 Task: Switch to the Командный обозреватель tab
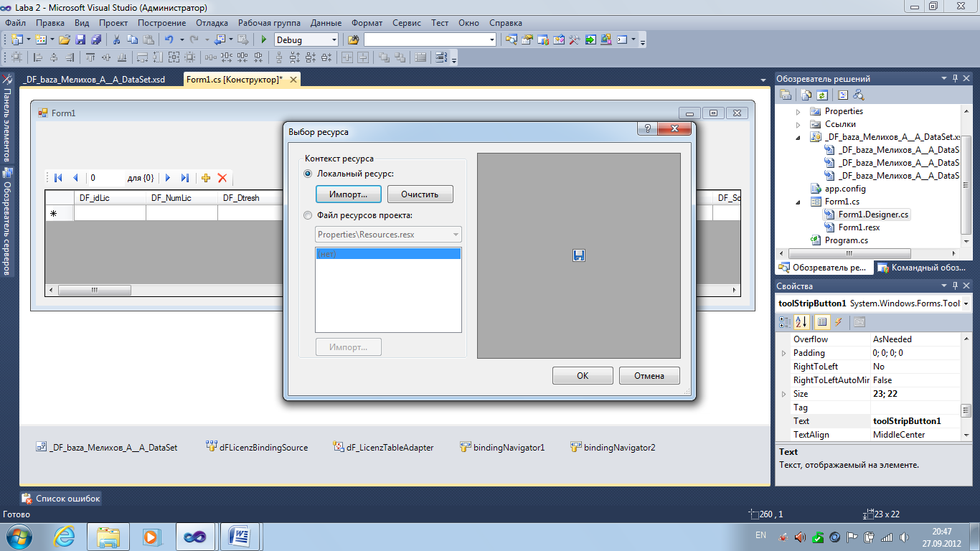click(x=923, y=268)
